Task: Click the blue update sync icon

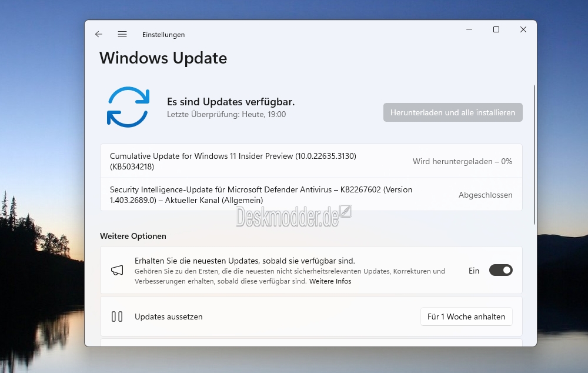Action: [128, 107]
